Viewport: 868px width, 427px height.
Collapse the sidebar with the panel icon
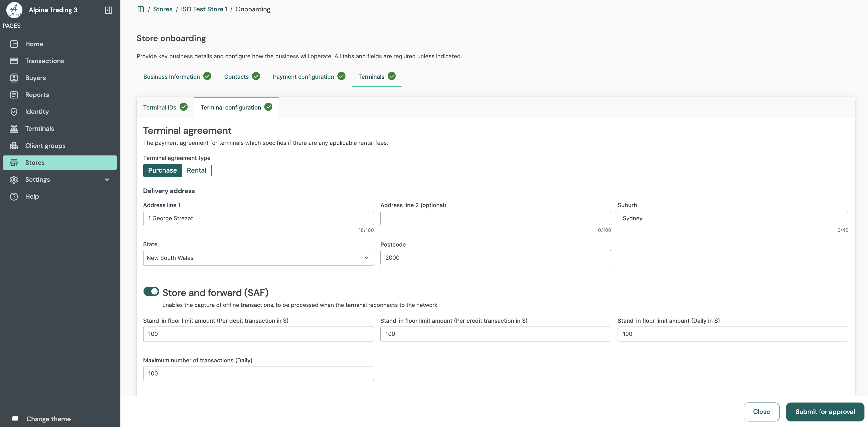108,10
